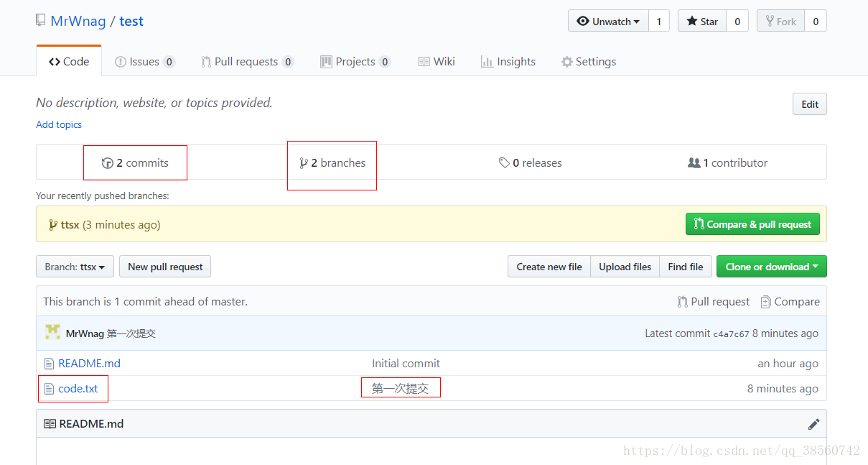Screen dimensions: 868x465
Task: Click the 'an hour ago' timestamp
Action: coord(788,364)
